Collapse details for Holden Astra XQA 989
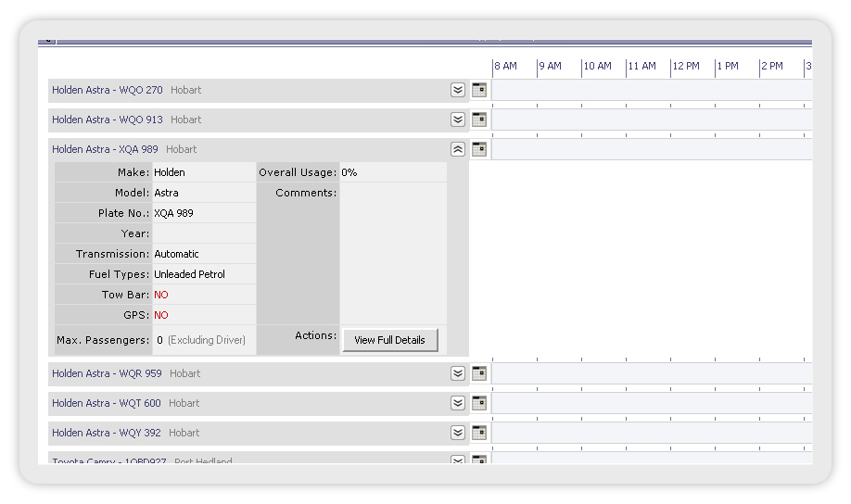851x504 pixels. (x=458, y=149)
